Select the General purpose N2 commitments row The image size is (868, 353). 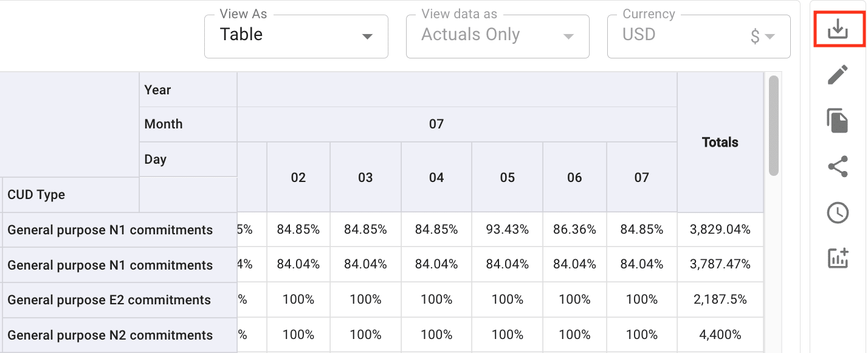pos(110,335)
